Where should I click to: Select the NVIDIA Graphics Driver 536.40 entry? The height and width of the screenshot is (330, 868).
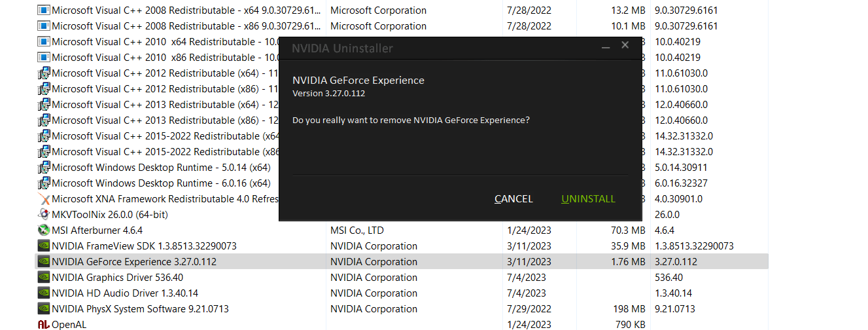(117, 278)
